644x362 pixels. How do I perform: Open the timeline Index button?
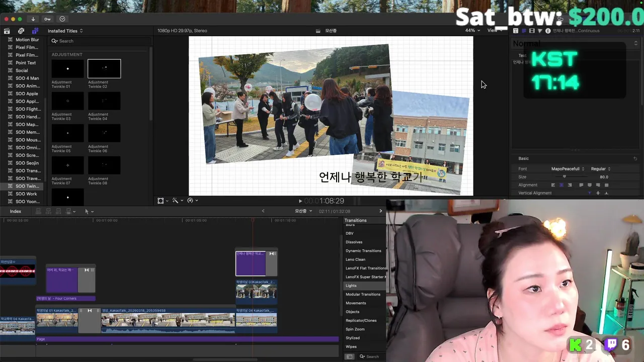pos(16,211)
